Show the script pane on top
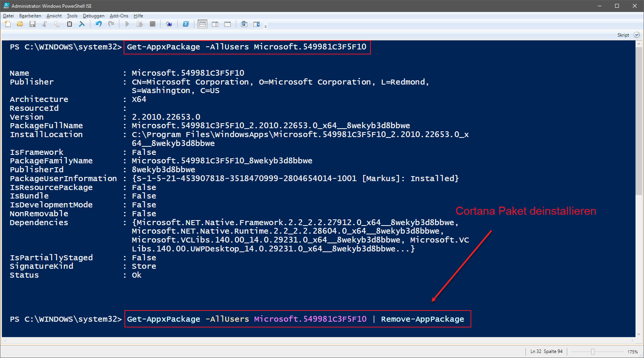This screenshot has width=644, height=358. pyautogui.click(x=202, y=24)
